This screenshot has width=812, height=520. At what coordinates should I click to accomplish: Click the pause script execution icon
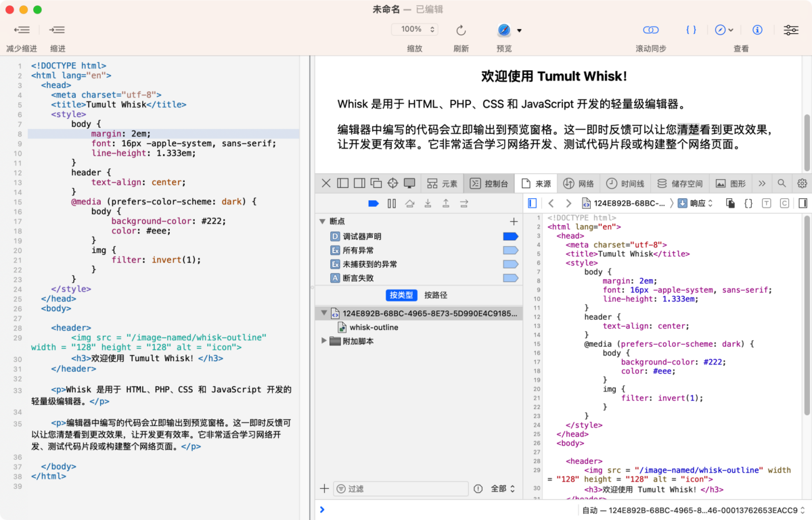pyautogui.click(x=391, y=203)
